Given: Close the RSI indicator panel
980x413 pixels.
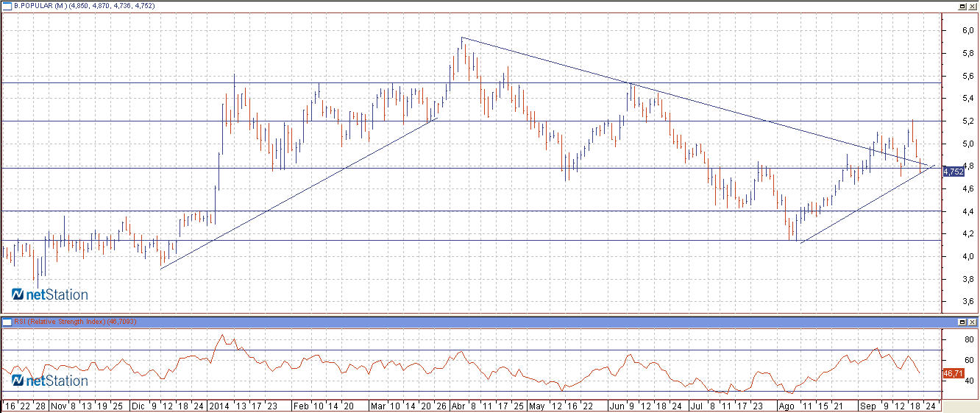Looking at the screenshot, I should [972, 322].
